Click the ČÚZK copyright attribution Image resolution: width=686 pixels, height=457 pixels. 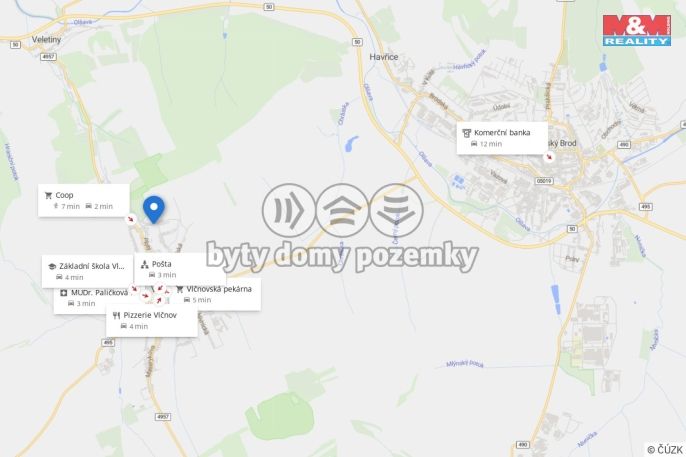[665, 450]
